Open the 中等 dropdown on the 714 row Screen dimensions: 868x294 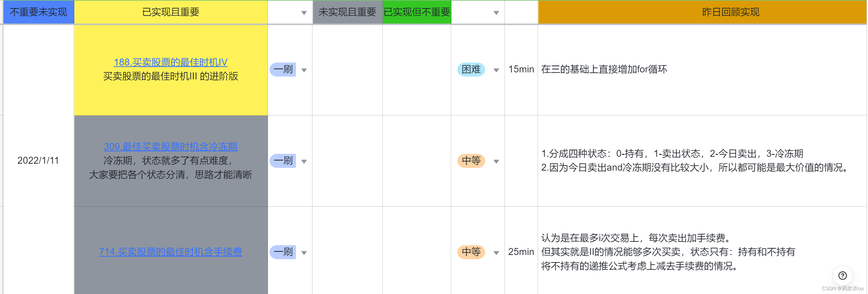point(496,252)
